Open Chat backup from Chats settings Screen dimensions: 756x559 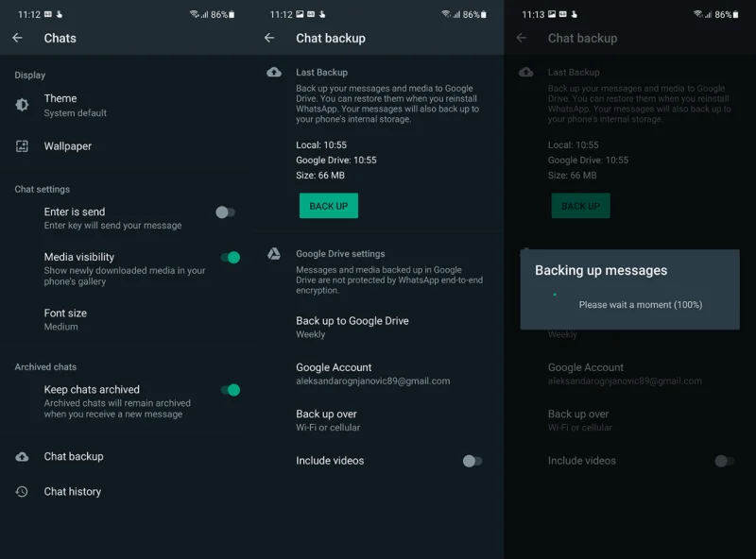126,456
